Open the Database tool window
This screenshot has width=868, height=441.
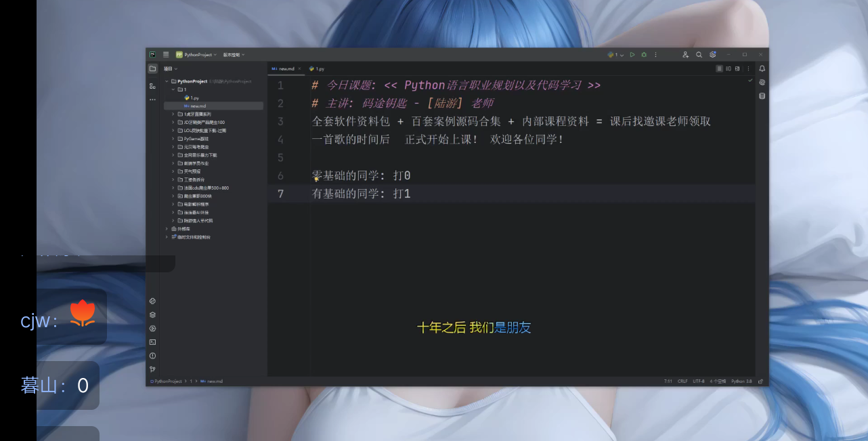[x=762, y=96]
